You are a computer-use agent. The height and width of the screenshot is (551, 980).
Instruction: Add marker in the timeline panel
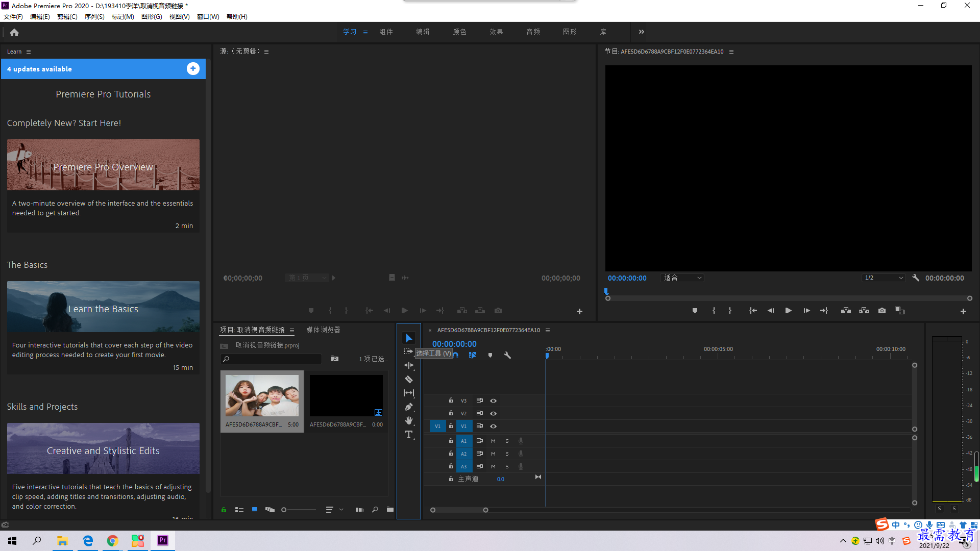coord(490,355)
